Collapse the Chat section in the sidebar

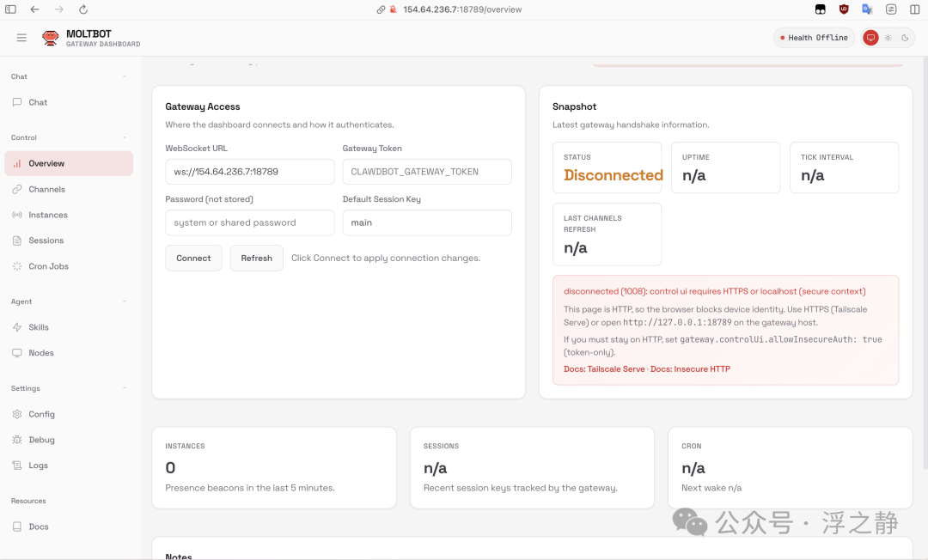point(125,76)
